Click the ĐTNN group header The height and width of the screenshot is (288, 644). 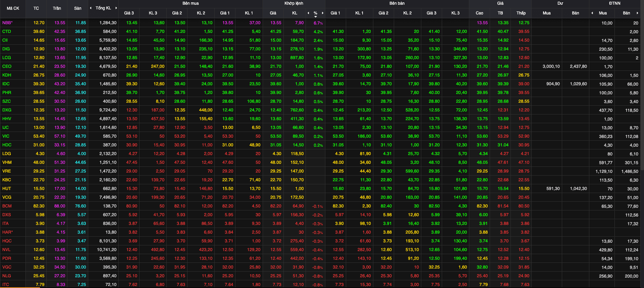click(615, 3)
